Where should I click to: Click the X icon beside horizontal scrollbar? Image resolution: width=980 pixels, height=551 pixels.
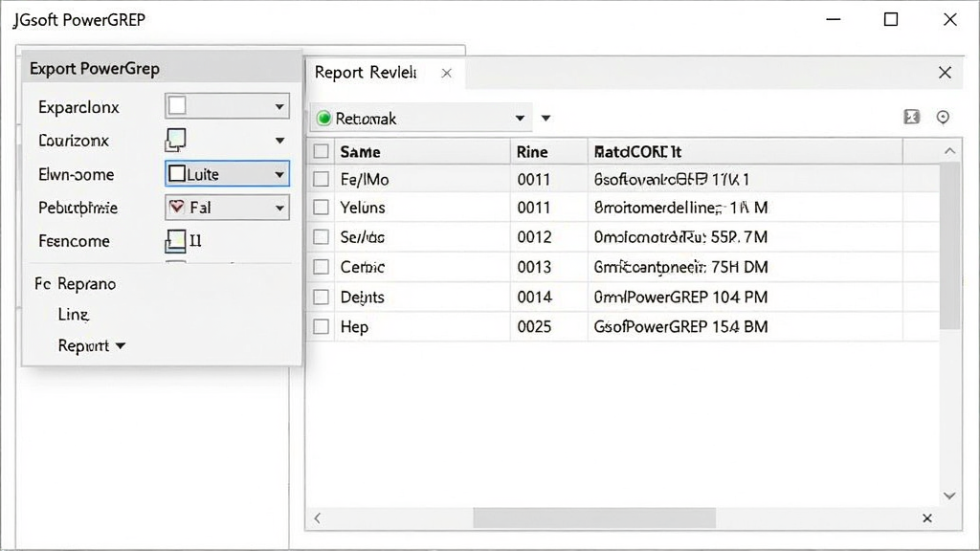tap(927, 518)
